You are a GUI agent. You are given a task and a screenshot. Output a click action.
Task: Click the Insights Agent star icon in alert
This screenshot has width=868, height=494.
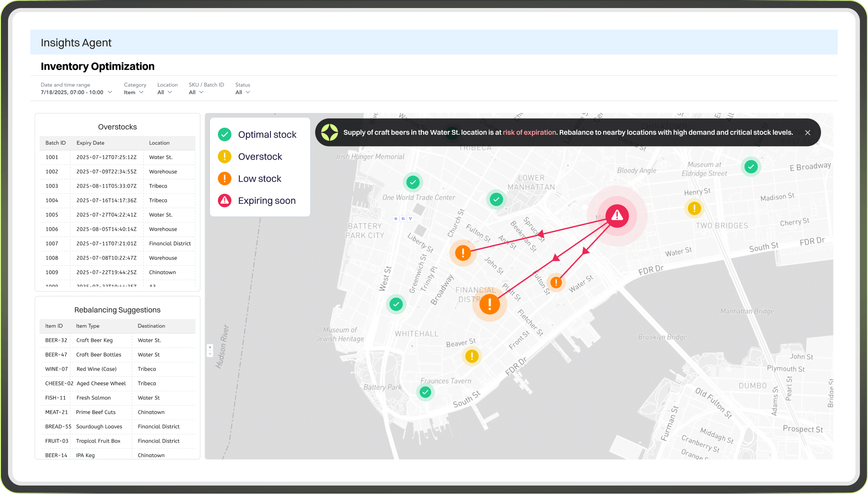(330, 132)
